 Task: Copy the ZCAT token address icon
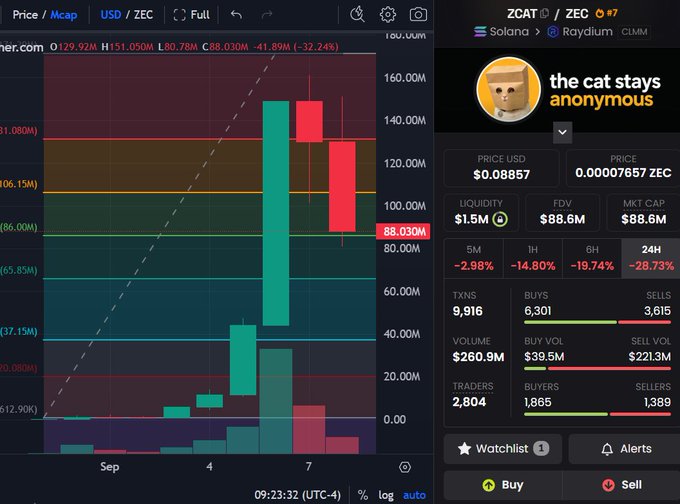[x=544, y=14]
